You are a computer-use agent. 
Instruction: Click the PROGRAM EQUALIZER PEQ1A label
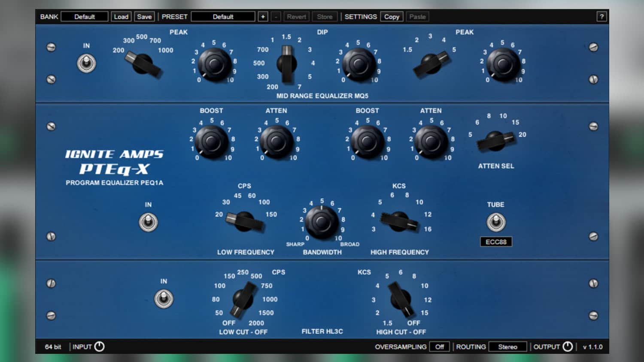coord(114,183)
